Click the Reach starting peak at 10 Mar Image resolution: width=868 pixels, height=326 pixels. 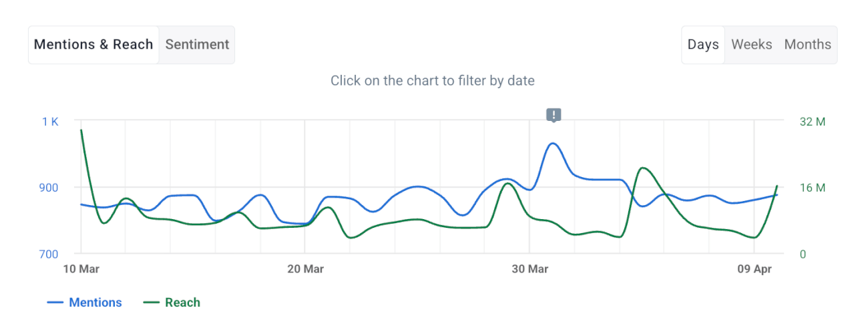point(81,130)
